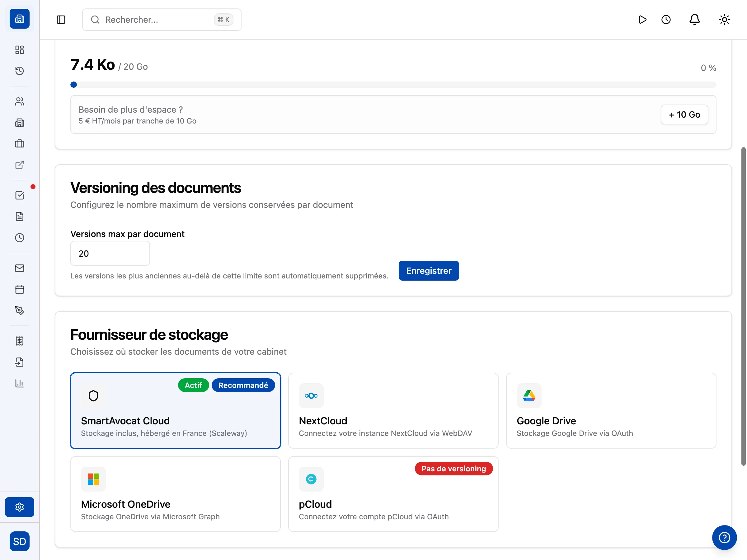747x560 pixels.
Task: Click the play icon in the top bar
Action: (642, 20)
